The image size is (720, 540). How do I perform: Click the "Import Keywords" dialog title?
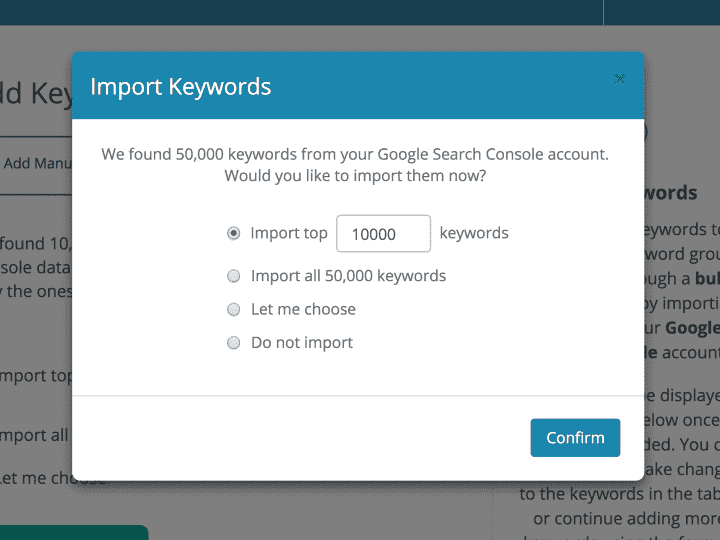click(x=180, y=87)
